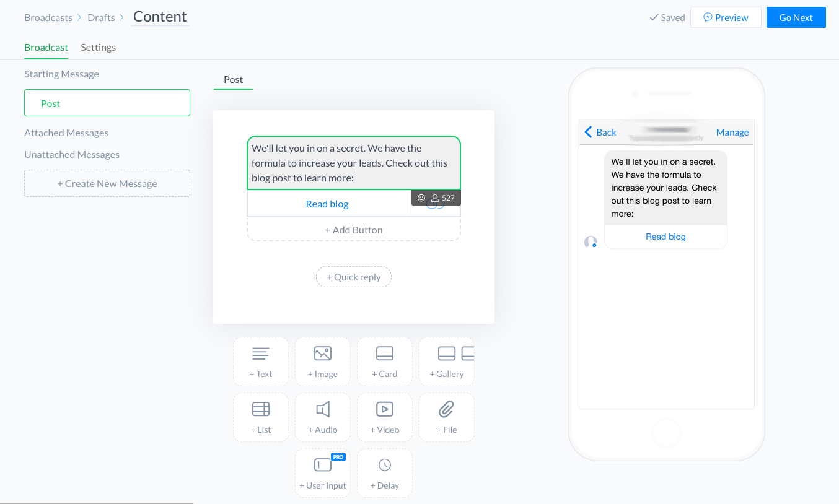Insert a Card block
Viewport: 839px width, 504px height.
coord(385,362)
